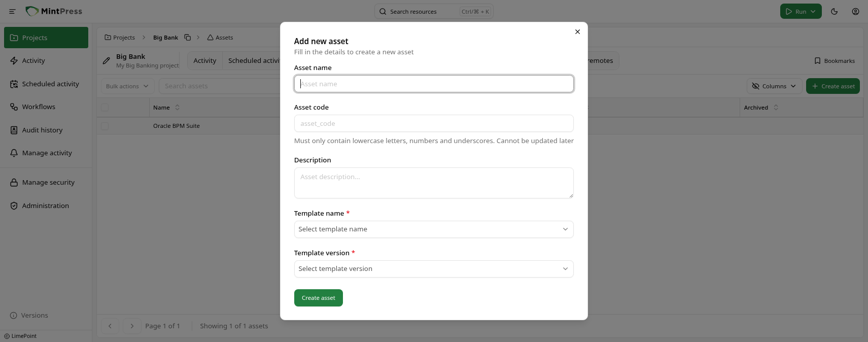
Task: Open the hamburger navigation menu icon
Action: click(12, 11)
